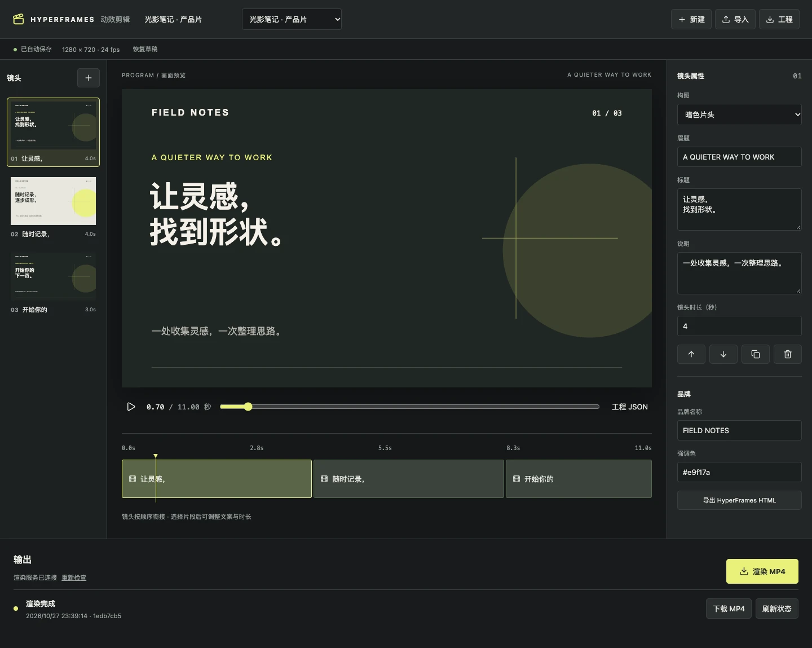This screenshot has width=812, height=648.
Task: Select shot 01 thumbnail 让灵感
Action: click(53, 132)
